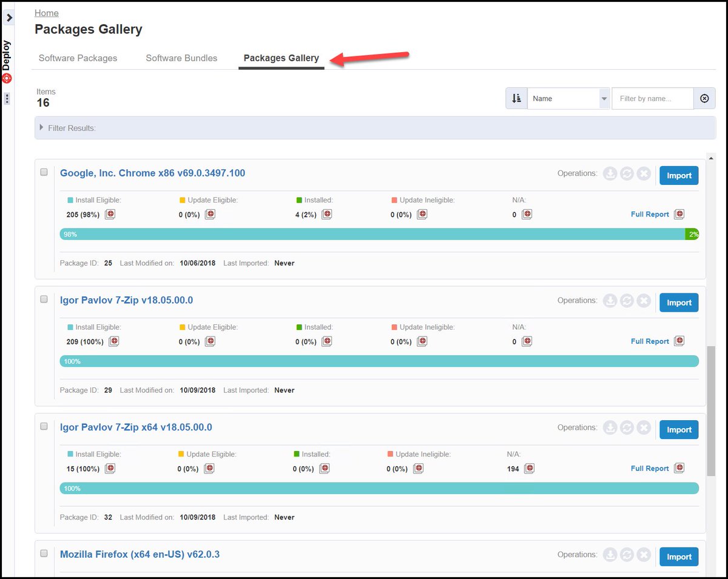Click the 205 (98%) Install Eligible value
The width and height of the screenshot is (728, 579).
click(83, 215)
